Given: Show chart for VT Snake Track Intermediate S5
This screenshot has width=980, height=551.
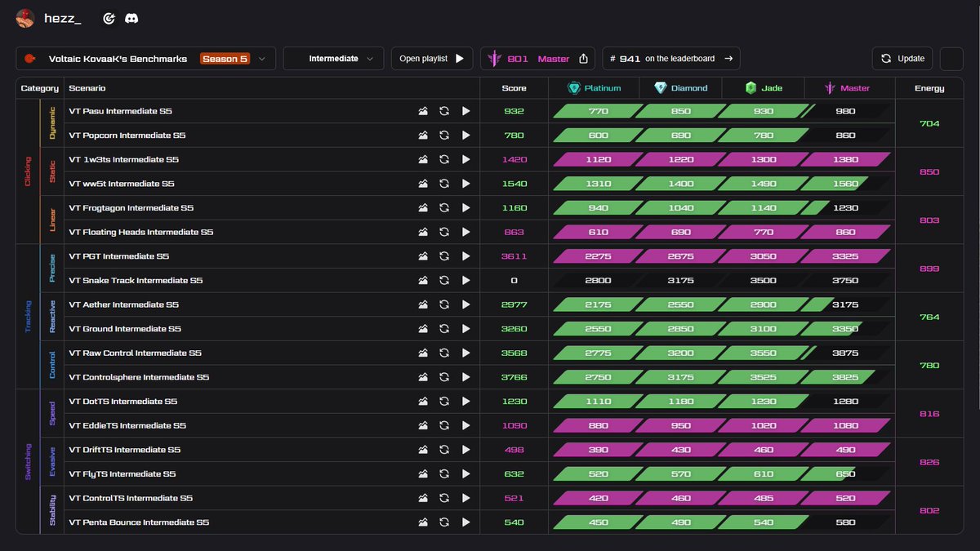Looking at the screenshot, I should click(x=423, y=281).
